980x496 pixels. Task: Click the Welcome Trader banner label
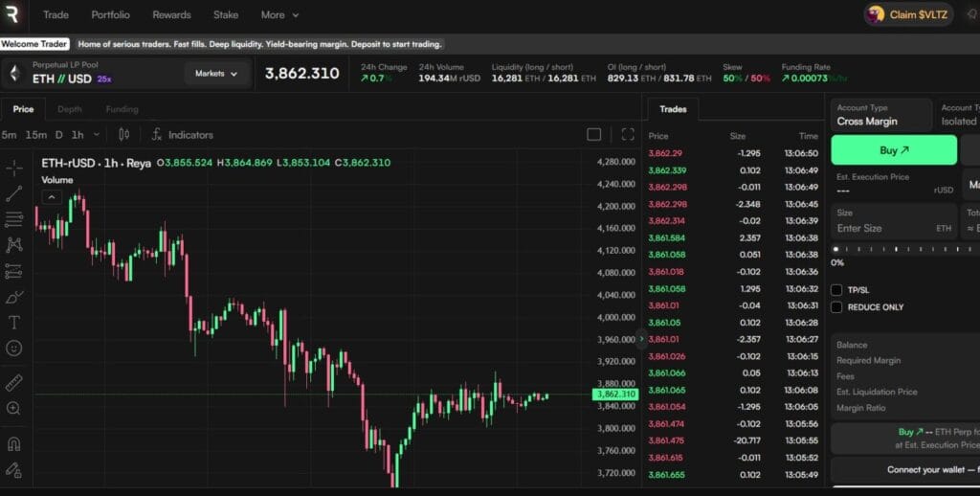click(34, 44)
